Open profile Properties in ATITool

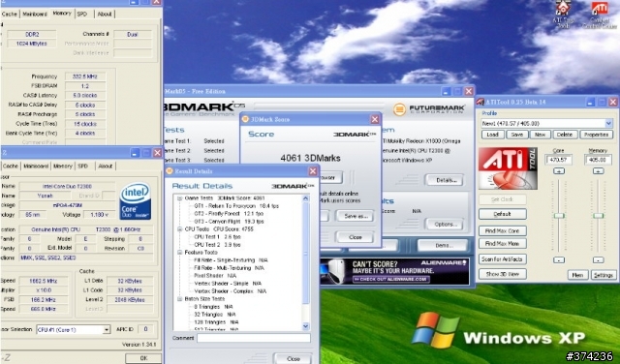pos(597,135)
